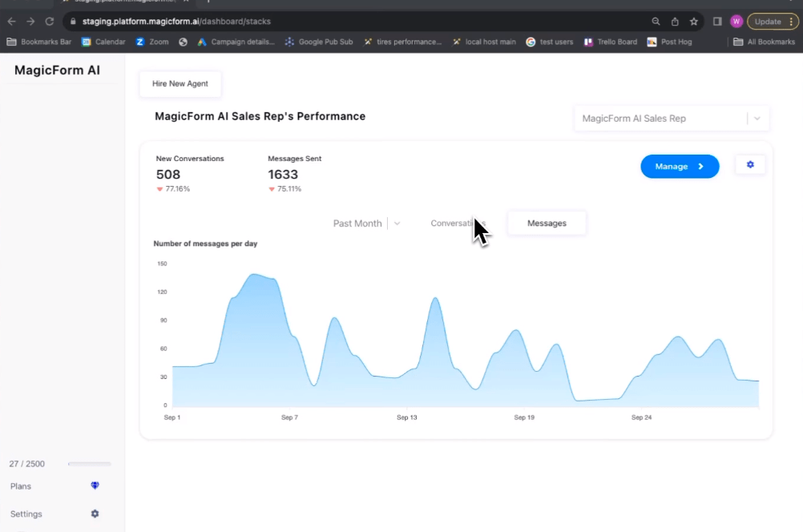Open the Google Pub Sub bookmark
Viewport: 803px width, 532px height.
[319, 42]
